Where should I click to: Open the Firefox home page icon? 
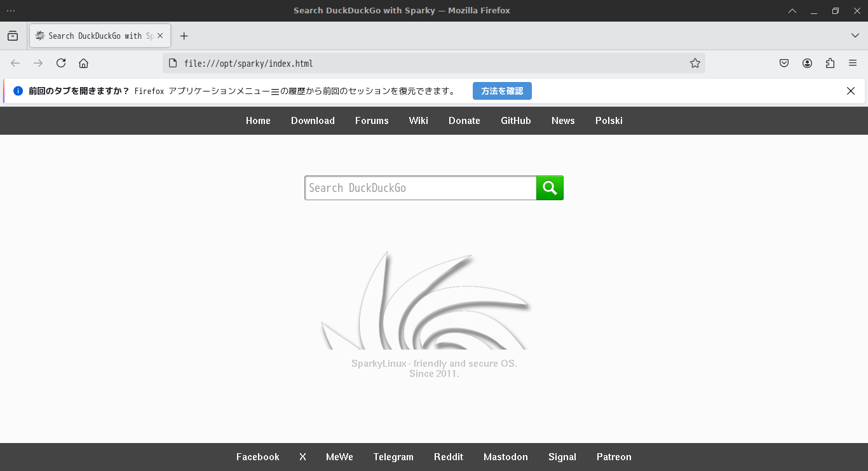tap(83, 63)
